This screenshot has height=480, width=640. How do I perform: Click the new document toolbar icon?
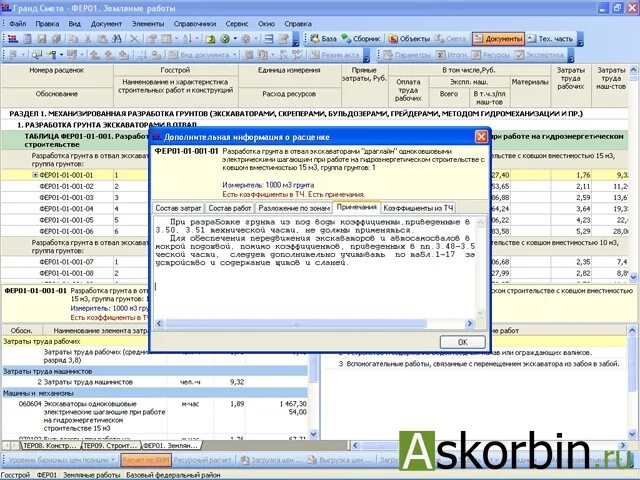(x=27, y=39)
